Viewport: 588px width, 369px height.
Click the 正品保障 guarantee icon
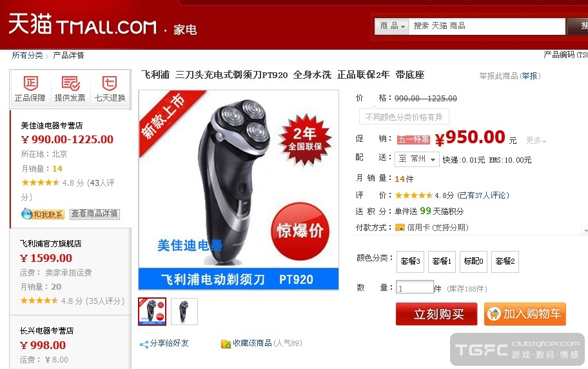(30, 83)
